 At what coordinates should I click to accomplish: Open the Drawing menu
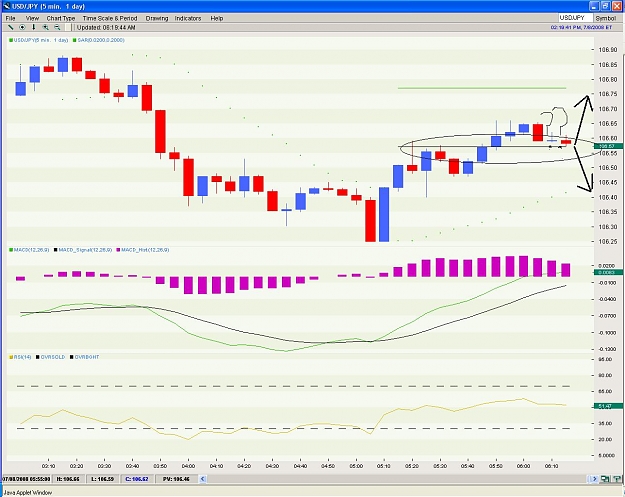(157, 18)
